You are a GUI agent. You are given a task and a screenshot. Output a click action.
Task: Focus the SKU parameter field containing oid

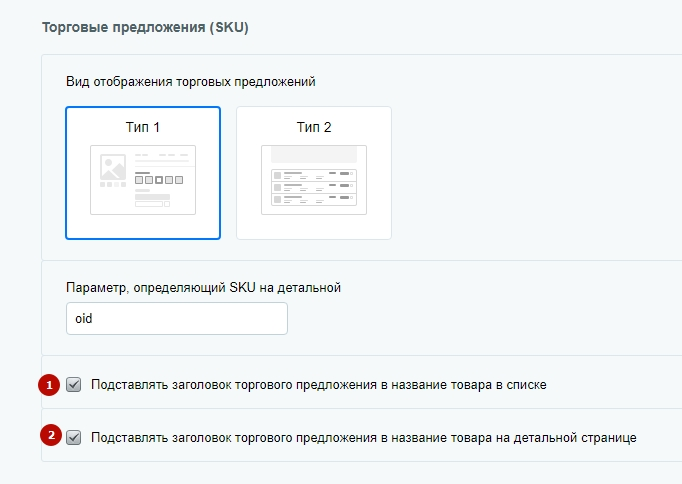pos(177,319)
